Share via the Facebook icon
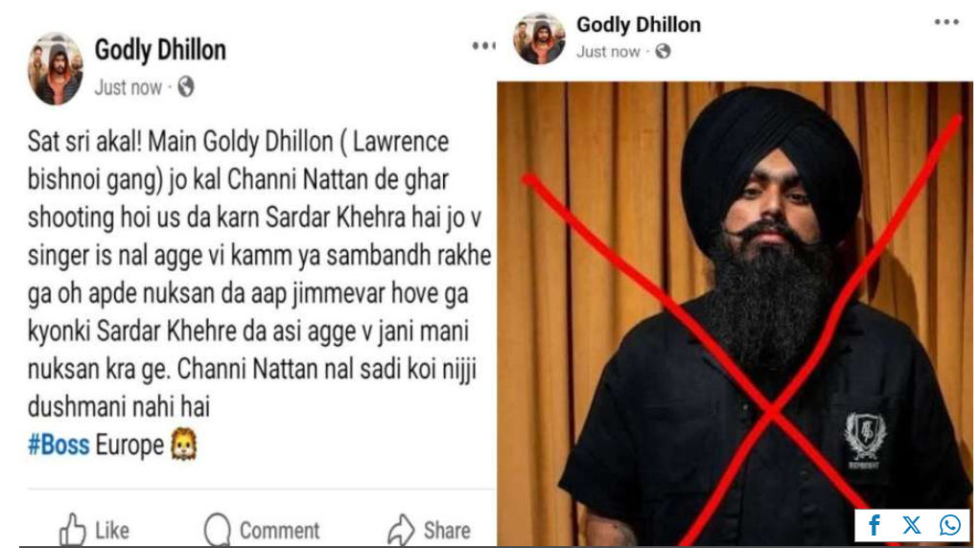This screenshot has width=980, height=548. pos(875,525)
